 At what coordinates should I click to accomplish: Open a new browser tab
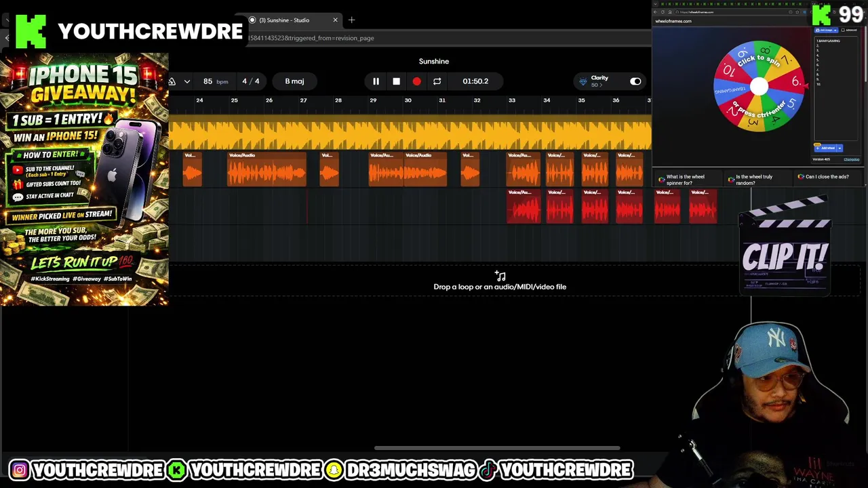(351, 20)
